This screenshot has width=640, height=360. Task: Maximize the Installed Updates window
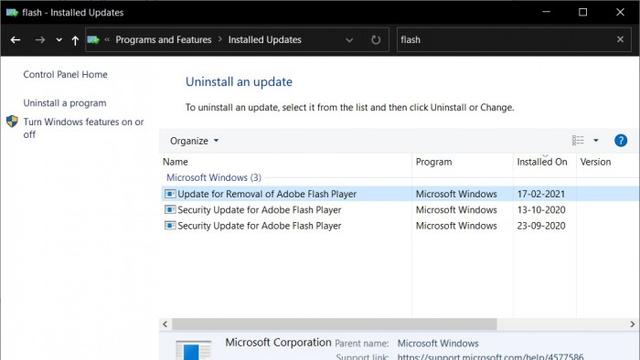pyautogui.click(x=583, y=12)
